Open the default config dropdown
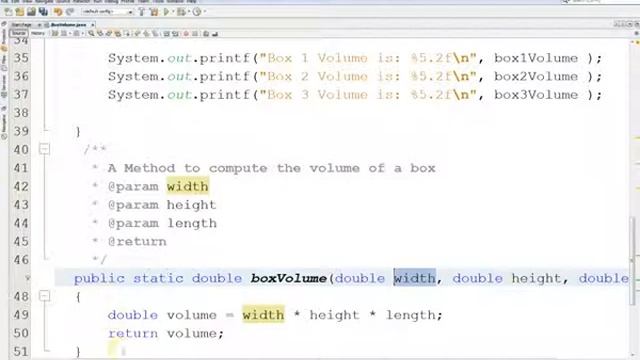This screenshot has height=360, width=640. point(107,12)
